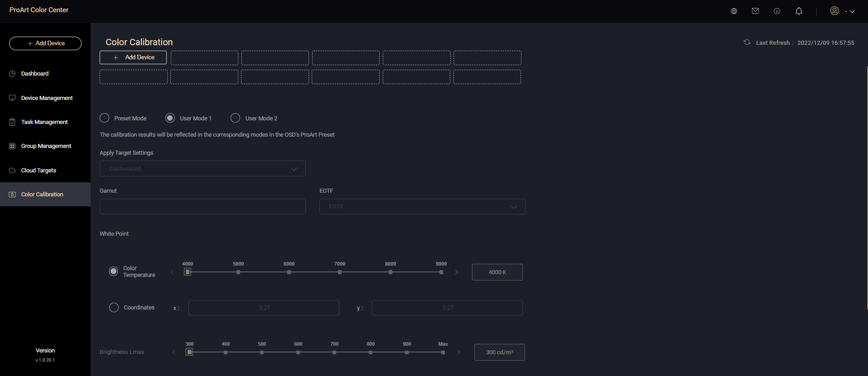Viewport: 868px width, 376px height.
Task: Increase Brightness Lmax with right arrow
Action: click(458, 352)
